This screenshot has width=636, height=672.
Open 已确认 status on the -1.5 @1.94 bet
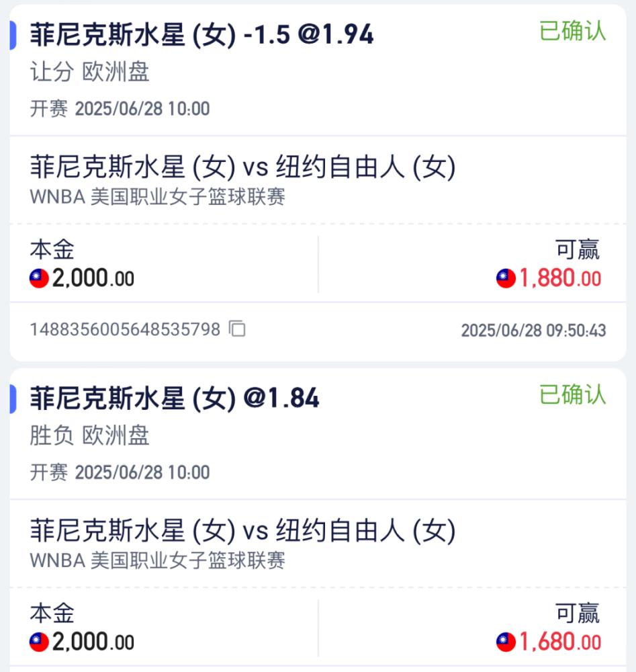573,31
